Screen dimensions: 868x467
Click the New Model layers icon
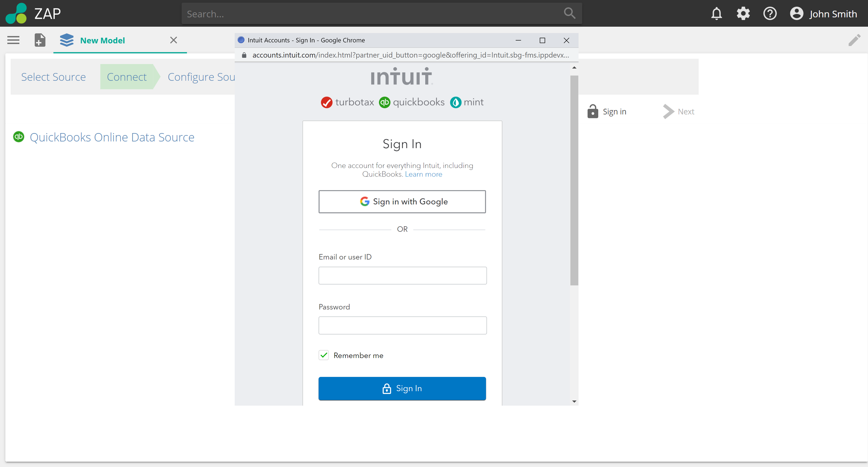(67, 40)
